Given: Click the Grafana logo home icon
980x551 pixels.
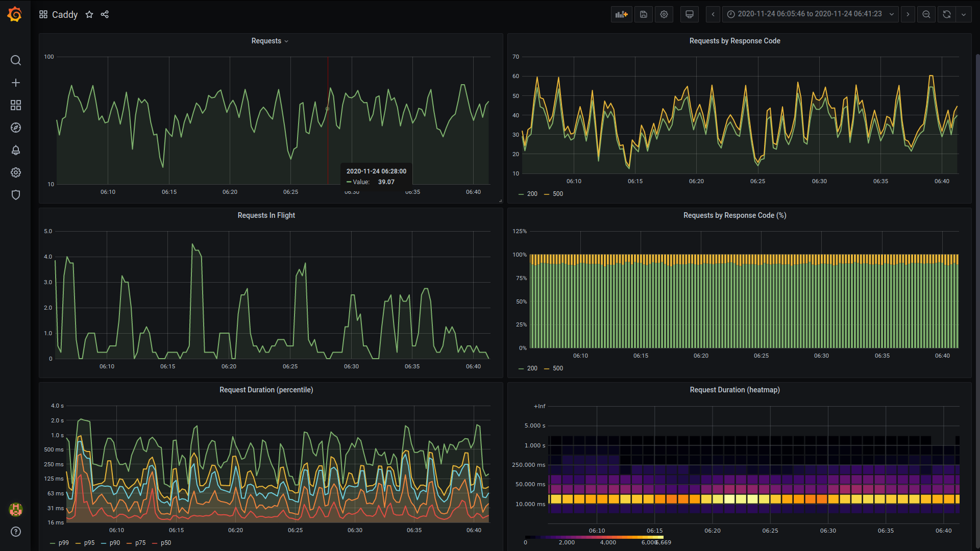Looking at the screenshot, I should coord(15,14).
